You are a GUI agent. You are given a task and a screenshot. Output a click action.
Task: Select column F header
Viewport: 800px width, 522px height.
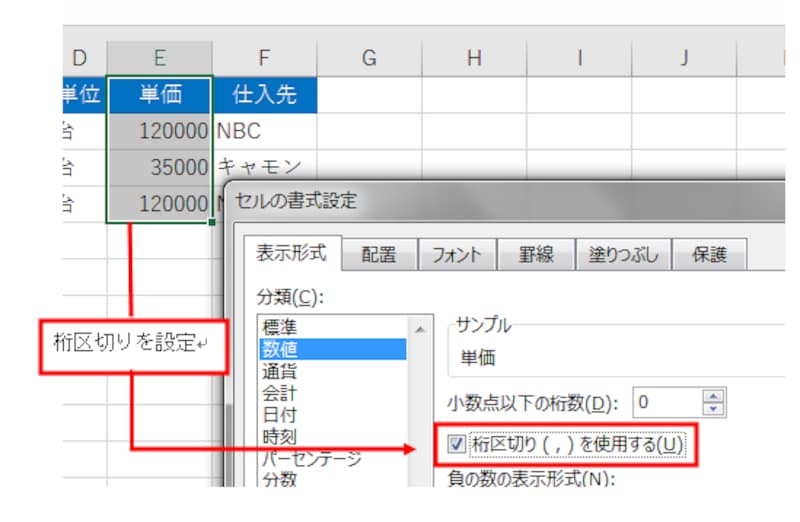pos(264,58)
